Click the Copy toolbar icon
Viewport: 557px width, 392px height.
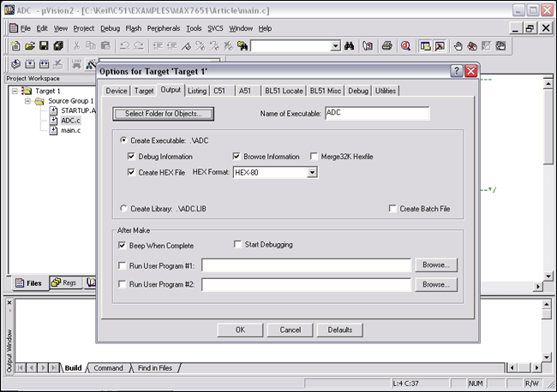pyautogui.click(x=91, y=45)
